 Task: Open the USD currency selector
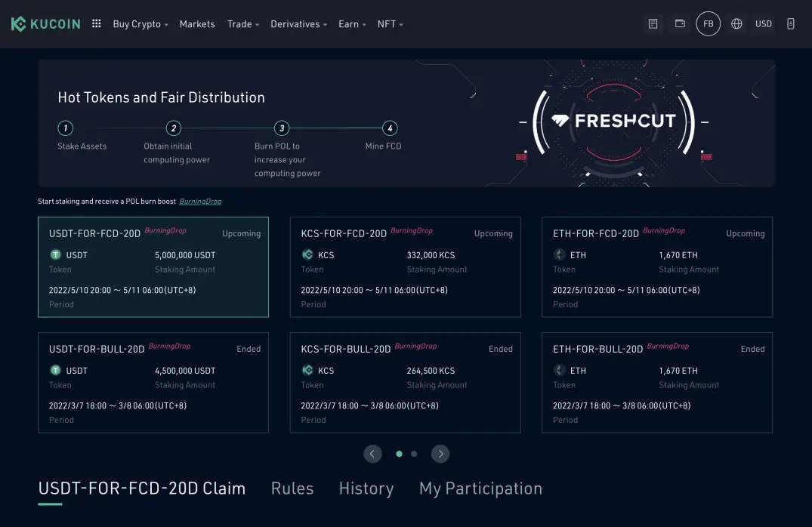point(764,24)
